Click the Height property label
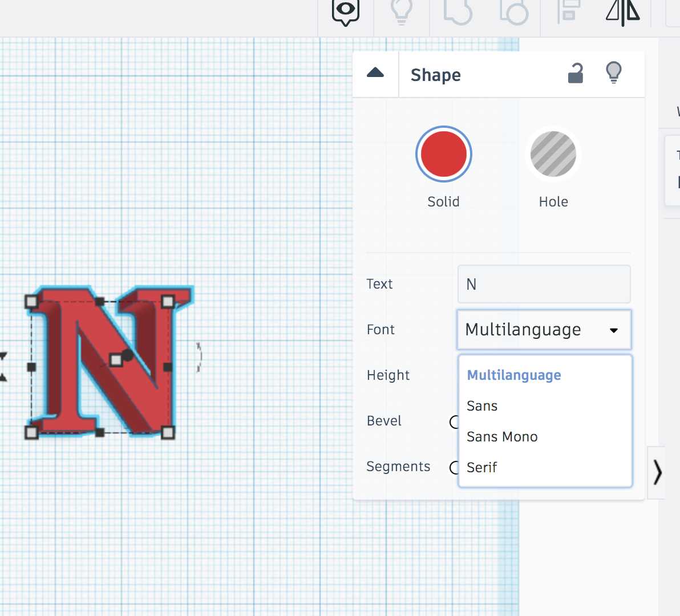This screenshot has height=616, width=680. click(x=388, y=375)
